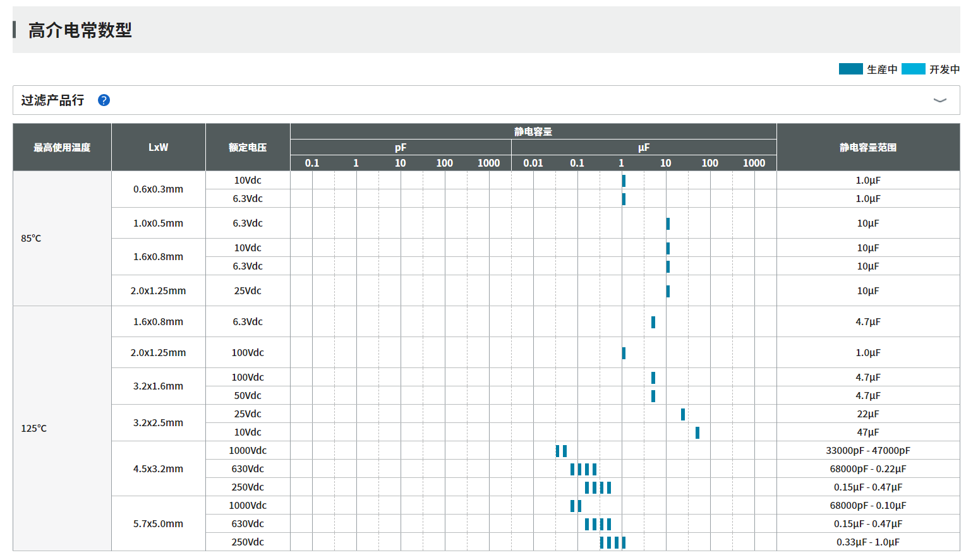Click the light blue 开发中 legend swatch
The height and width of the screenshot is (560, 966).
tap(913, 69)
